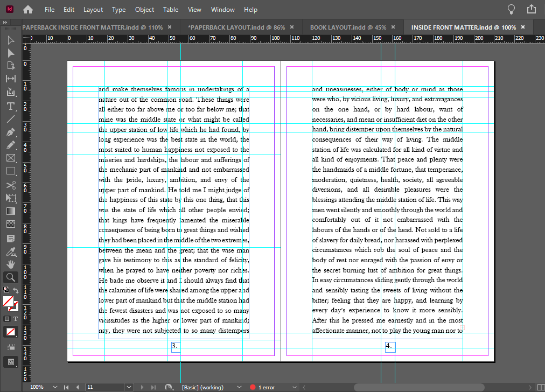Open the zoom level dropdown
Image resolution: width=545 pixels, height=392 pixels.
click(55, 387)
